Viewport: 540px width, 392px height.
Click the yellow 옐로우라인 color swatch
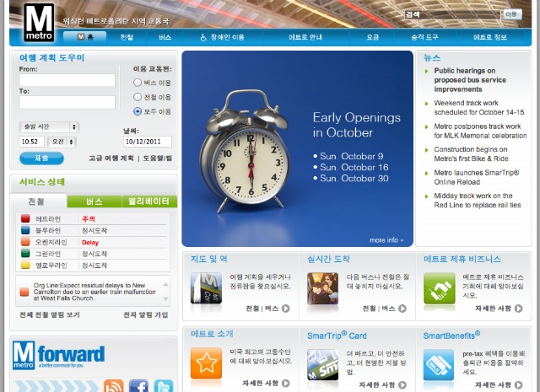(x=25, y=265)
